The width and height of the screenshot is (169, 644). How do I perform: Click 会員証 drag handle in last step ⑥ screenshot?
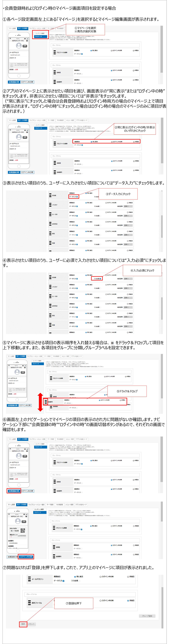[54, 547]
